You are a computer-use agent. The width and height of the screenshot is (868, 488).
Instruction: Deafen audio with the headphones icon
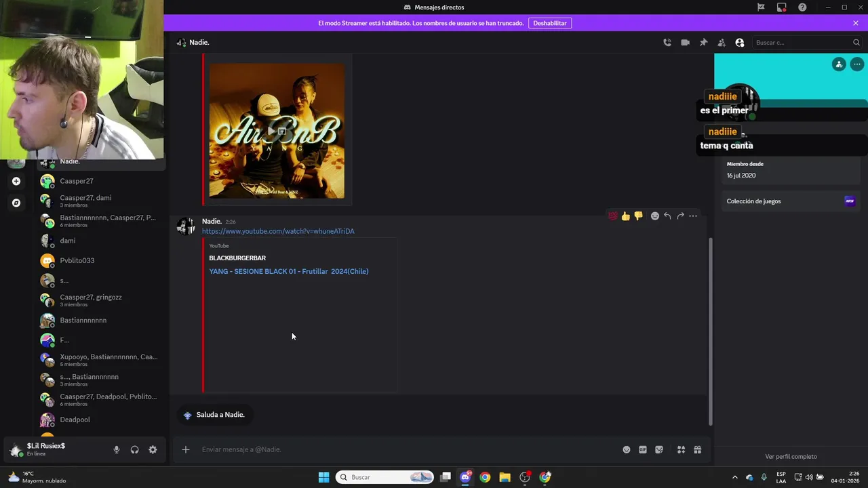(x=135, y=449)
